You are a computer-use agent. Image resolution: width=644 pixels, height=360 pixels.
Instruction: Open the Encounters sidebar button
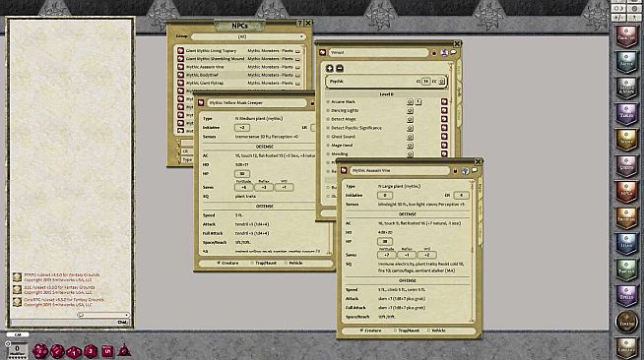click(x=626, y=217)
